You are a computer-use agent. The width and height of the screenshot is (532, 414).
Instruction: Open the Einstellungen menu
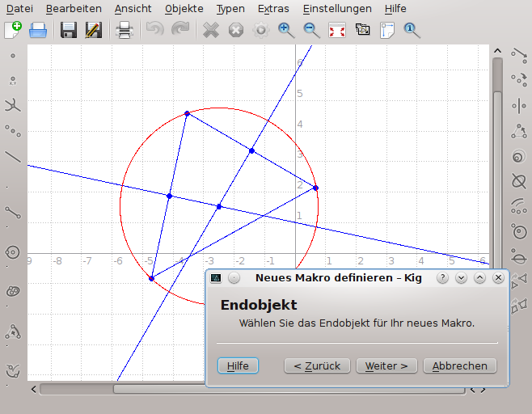pyautogui.click(x=337, y=8)
